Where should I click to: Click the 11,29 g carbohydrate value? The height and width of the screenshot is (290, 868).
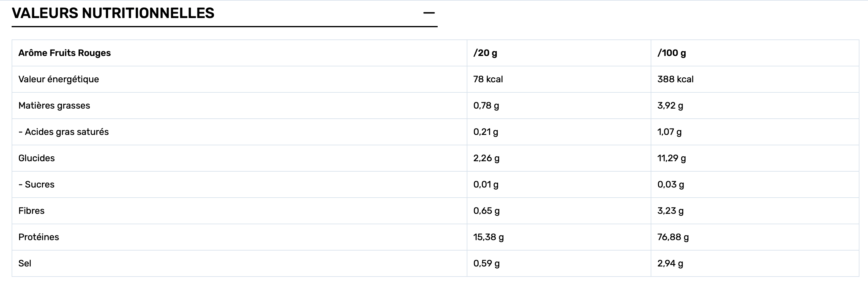coord(671,158)
